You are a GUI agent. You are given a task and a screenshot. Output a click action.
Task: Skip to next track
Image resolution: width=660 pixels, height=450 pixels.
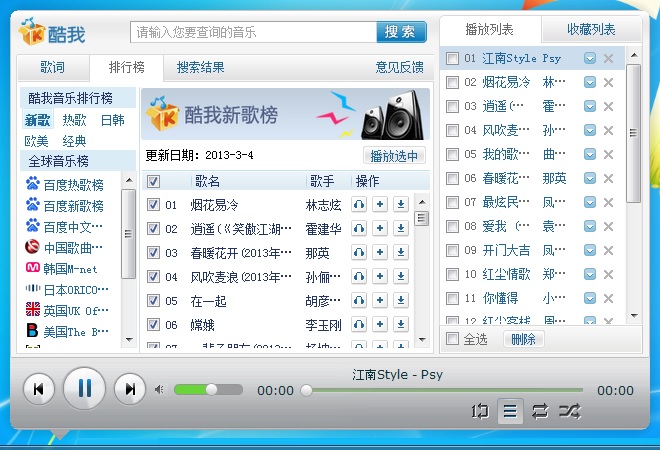pos(130,389)
